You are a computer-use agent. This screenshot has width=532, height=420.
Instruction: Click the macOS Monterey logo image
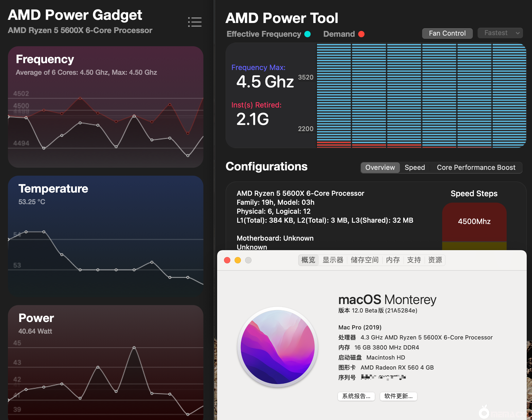click(278, 347)
